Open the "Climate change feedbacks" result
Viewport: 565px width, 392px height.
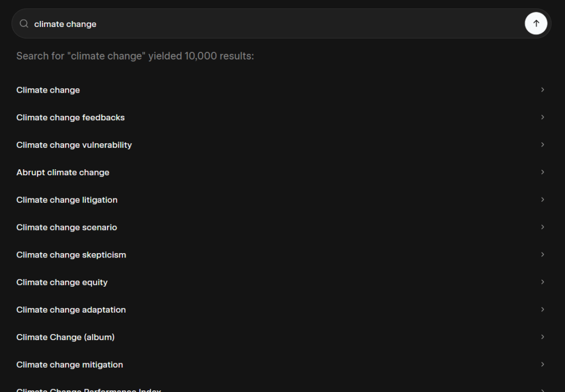pyautogui.click(x=71, y=117)
